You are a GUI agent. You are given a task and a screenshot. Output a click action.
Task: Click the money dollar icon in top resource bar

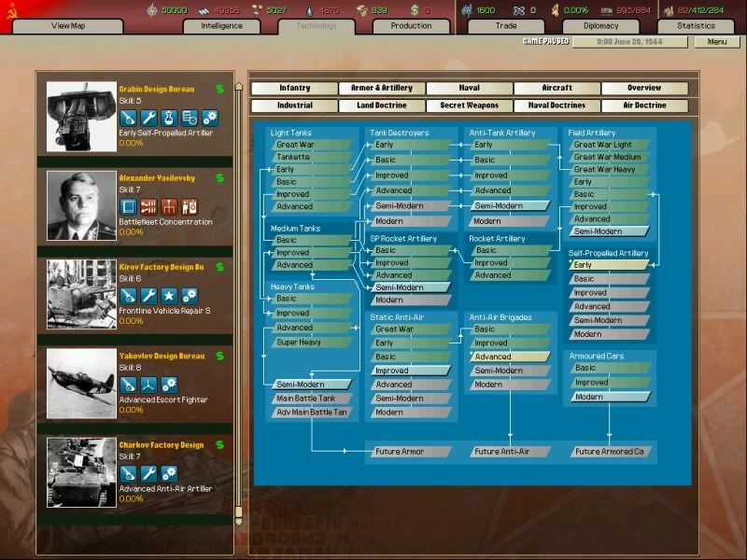tap(414, 10)
